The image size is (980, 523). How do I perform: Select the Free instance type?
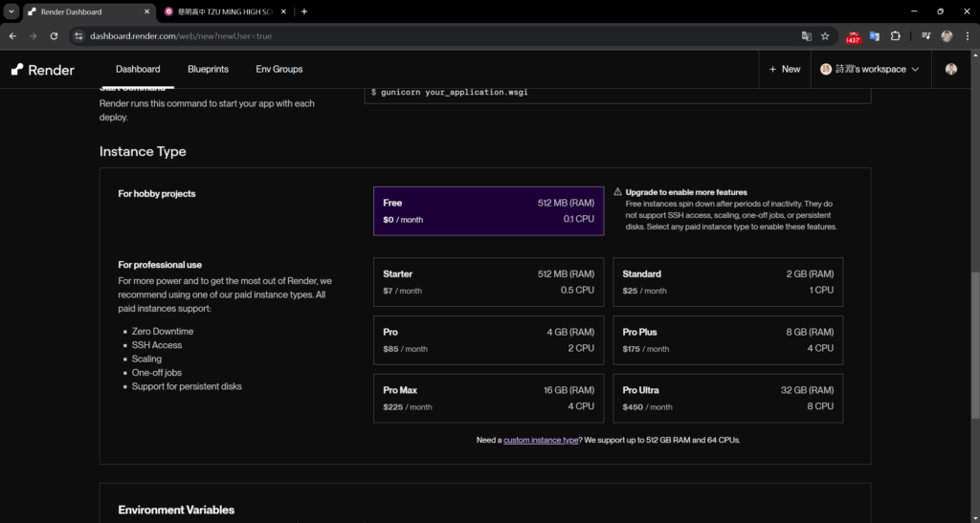(x=489, y=211)
